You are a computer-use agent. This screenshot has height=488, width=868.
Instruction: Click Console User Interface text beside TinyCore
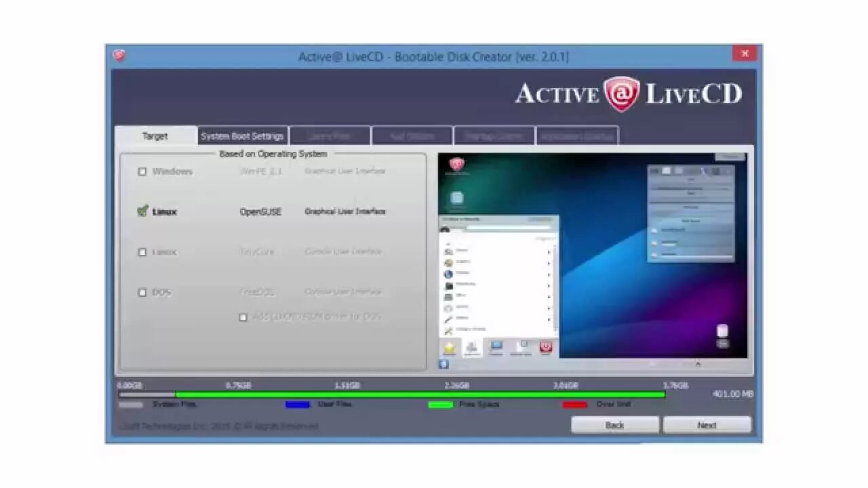(x=343, y=251)
